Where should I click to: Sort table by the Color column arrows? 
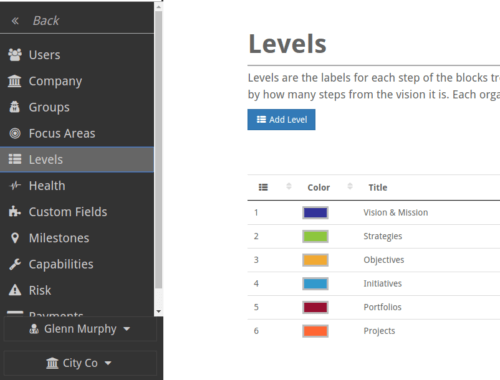click(350, 186)
